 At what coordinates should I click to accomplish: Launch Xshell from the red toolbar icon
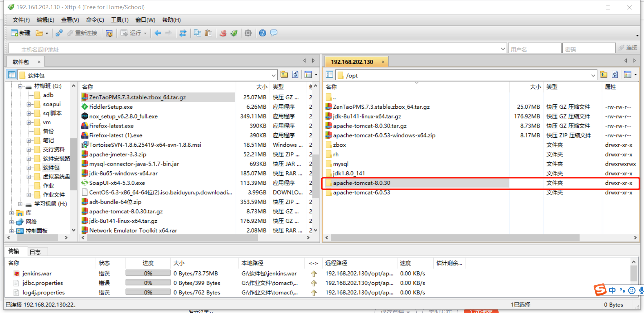click(x=223, y=33)
